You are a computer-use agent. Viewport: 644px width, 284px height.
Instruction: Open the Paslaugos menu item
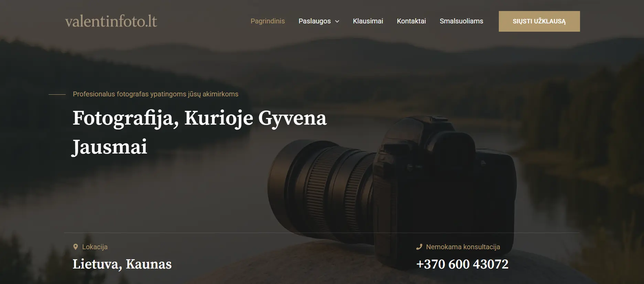(314, 21)
